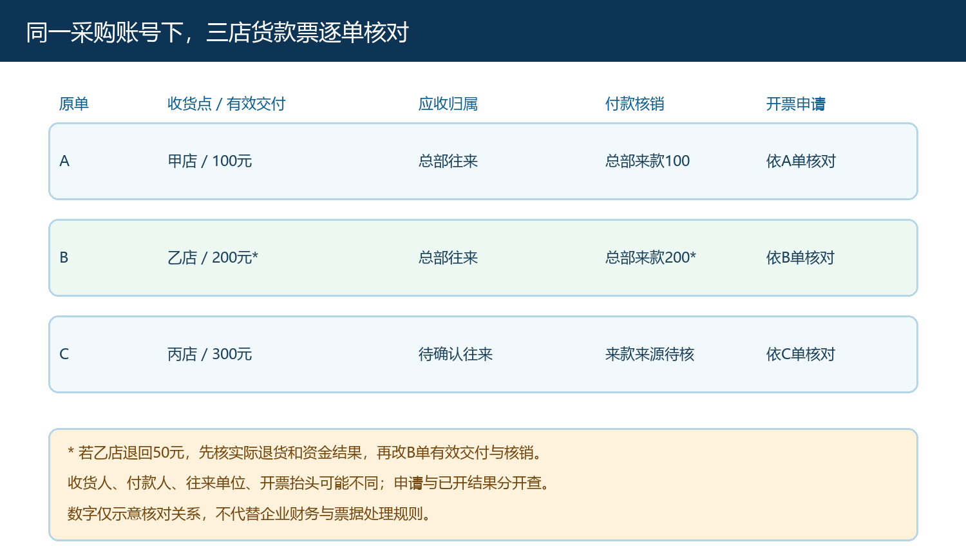Select the 丙店 / 300元 cell
Image resolution: width=966 pixels, height=560 pixels.
click(209, 354)
